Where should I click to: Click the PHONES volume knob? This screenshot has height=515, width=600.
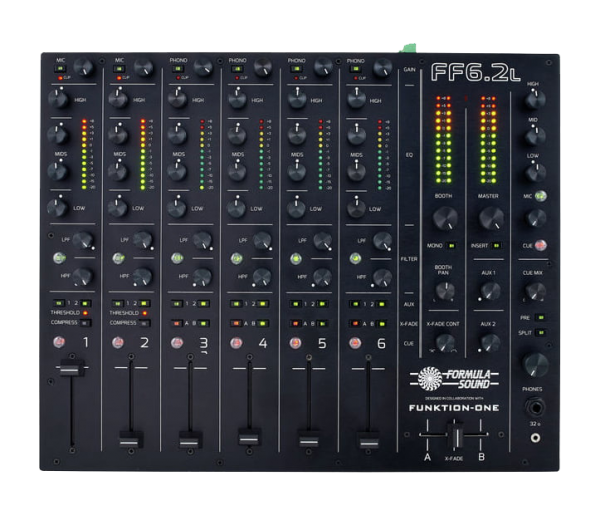[x=535, y=364]
